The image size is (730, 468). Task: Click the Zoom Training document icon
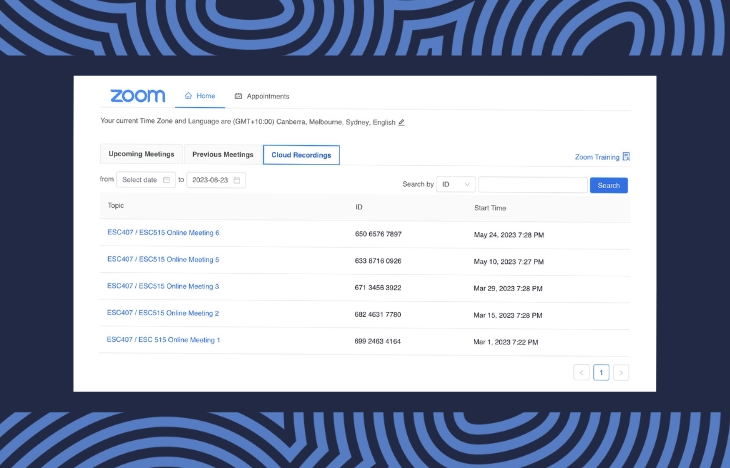(x=626, y=156)
